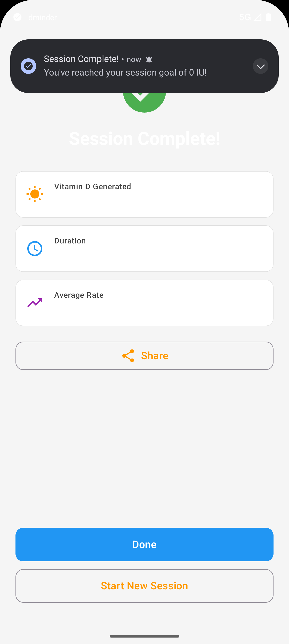Expand the Session Complete notification chevron
The height and width of the screenshot is (644, 289).
(x=260, y=66)
